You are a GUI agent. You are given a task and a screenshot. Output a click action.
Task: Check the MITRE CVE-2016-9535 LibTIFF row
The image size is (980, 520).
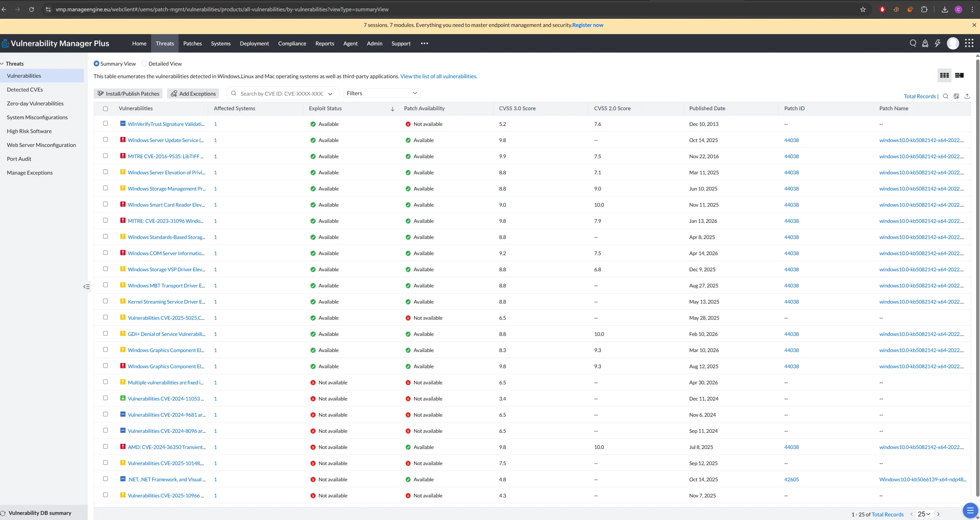[x=105, y=155]
